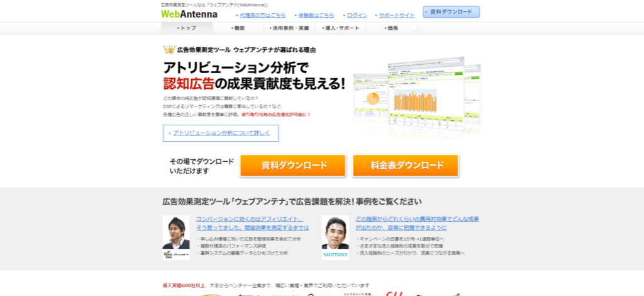The image size is (644, 296).
Task: Open the 代理店の方はこちら link
Action: 262,14
